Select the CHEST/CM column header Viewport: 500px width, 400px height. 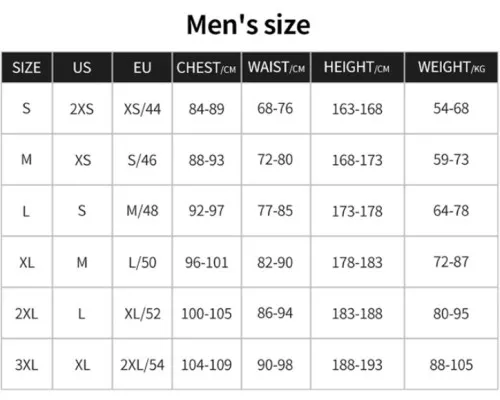pos(206,68)
